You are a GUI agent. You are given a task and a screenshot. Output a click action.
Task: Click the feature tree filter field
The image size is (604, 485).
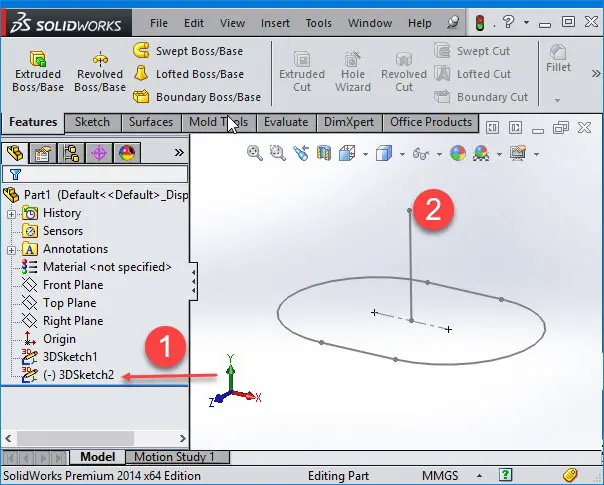click(95, 174)
